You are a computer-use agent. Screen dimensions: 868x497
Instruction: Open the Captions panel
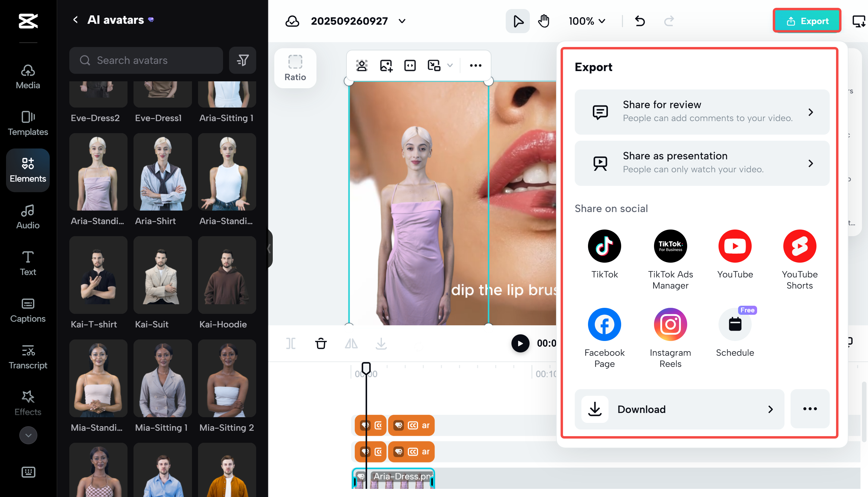(28, 310)
